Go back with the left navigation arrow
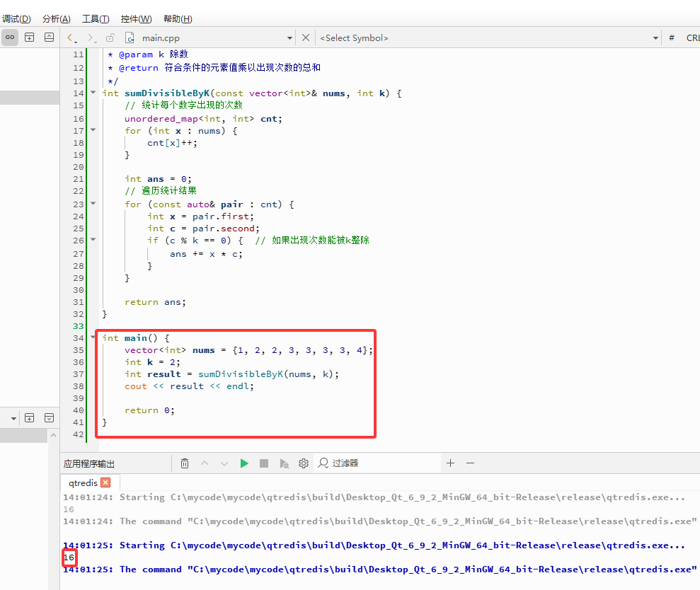 (x=71, y=38)
